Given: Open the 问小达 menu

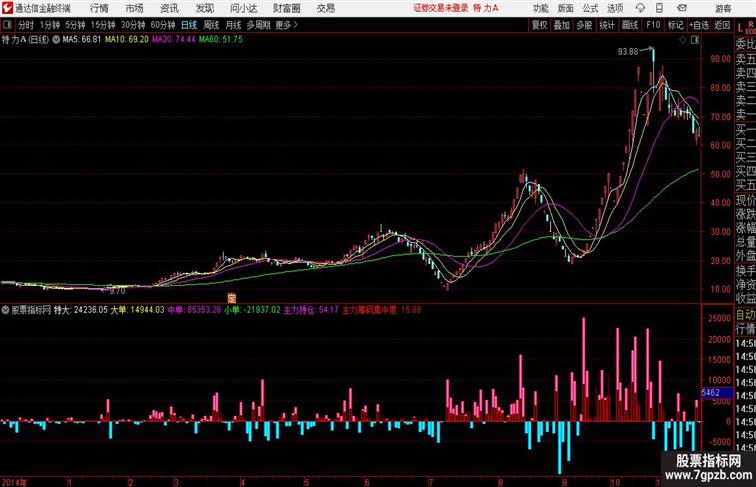Looking at the screenshot, I should pos(243,8).
